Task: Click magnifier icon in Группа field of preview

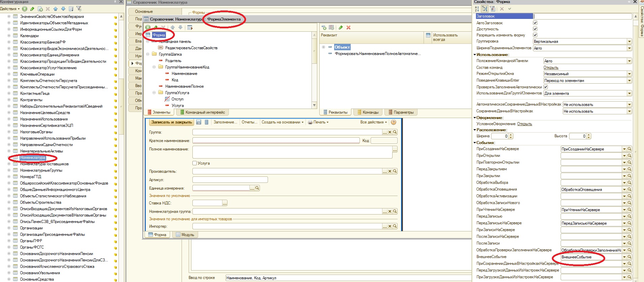Action: pyautogui.click(x=395, y=132)
